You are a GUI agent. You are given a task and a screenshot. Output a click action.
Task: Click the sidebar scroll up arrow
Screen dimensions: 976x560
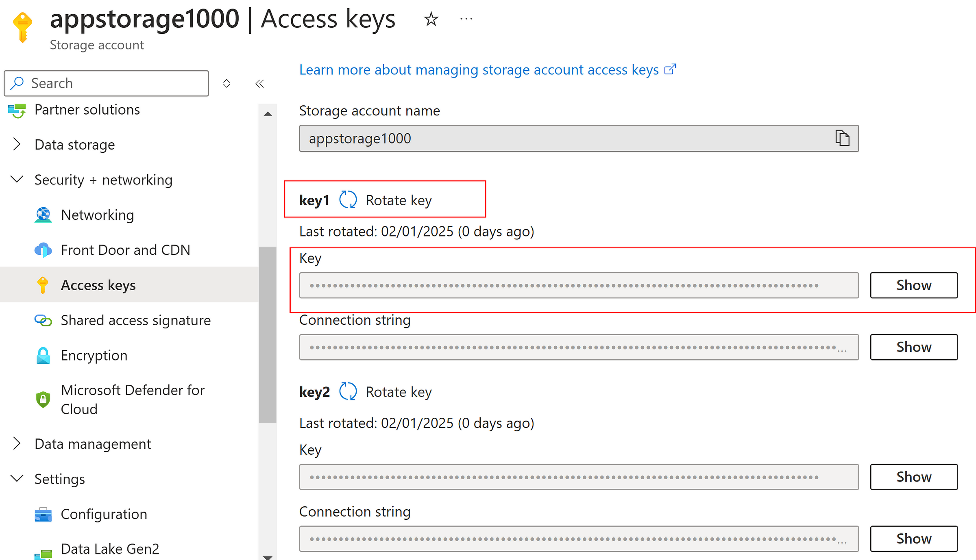268,114
